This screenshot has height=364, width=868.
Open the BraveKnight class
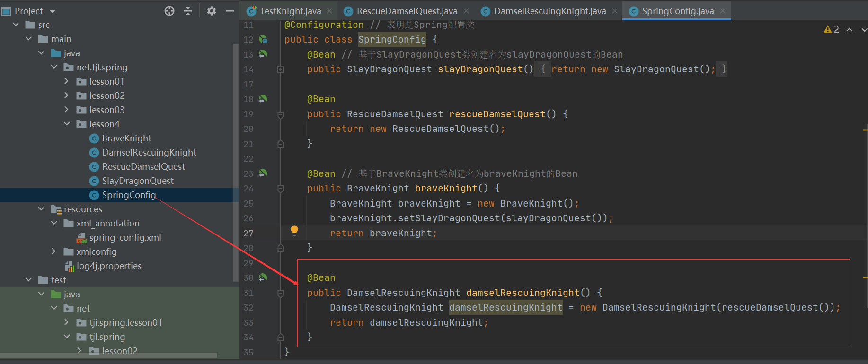(127, 138)
